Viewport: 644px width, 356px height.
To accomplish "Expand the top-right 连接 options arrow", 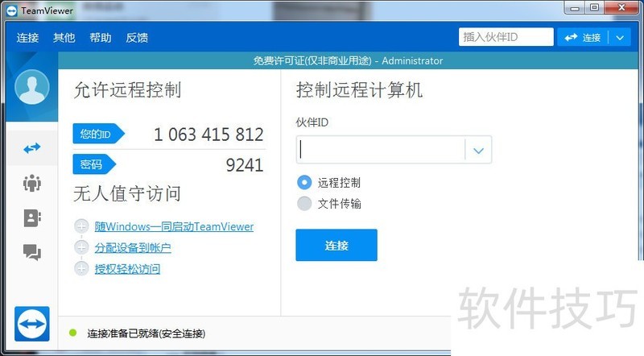I will pyautogui.click(x=620, y=38).
